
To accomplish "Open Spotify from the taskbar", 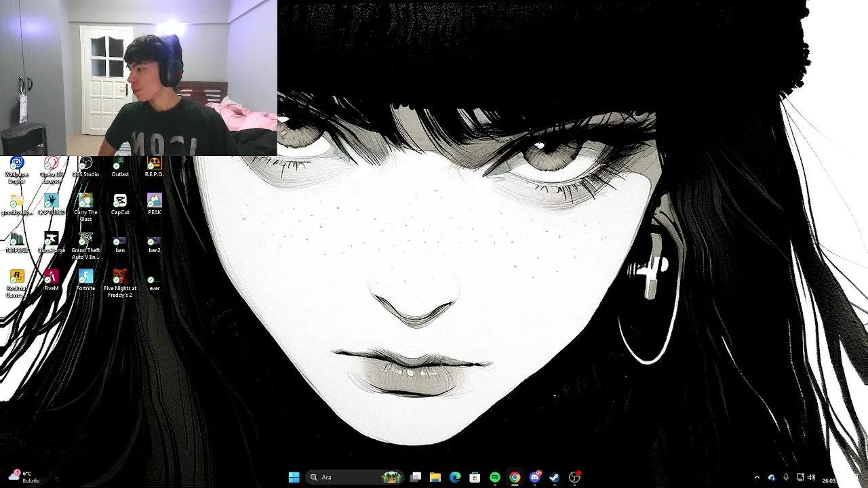I will pyautogui.click(x=495, y=477).
